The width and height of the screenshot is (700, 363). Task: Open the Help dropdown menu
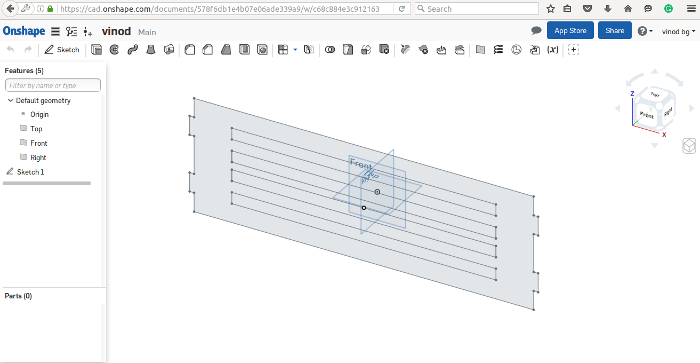click(645, 31)
